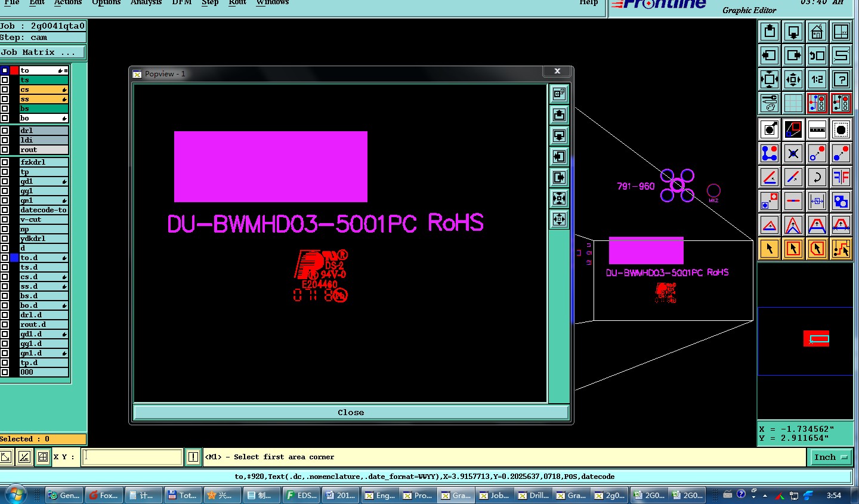Screen dimensions: 859x504
Task: Click the taskbar clock showing 3:54
Action: (834, 495)
